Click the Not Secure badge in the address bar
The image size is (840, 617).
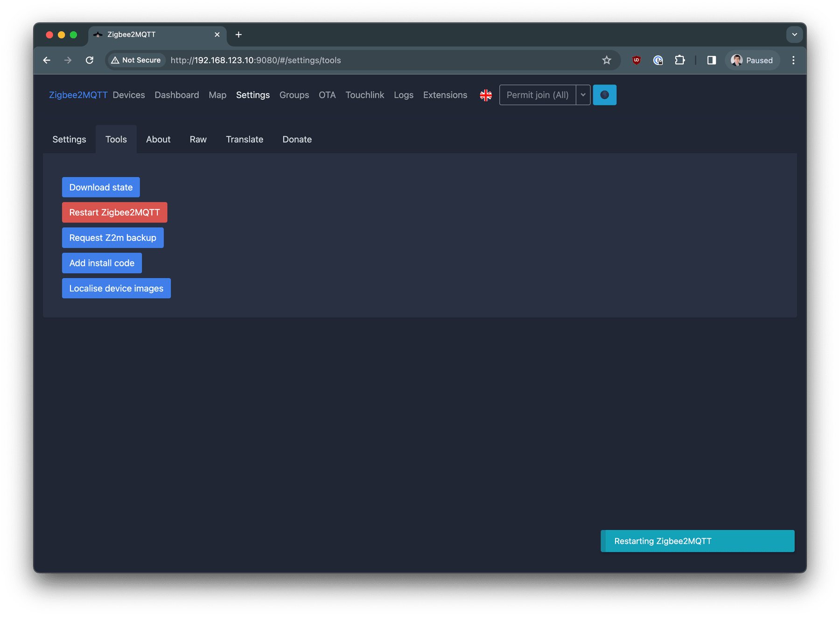click(x=136, y=60)
